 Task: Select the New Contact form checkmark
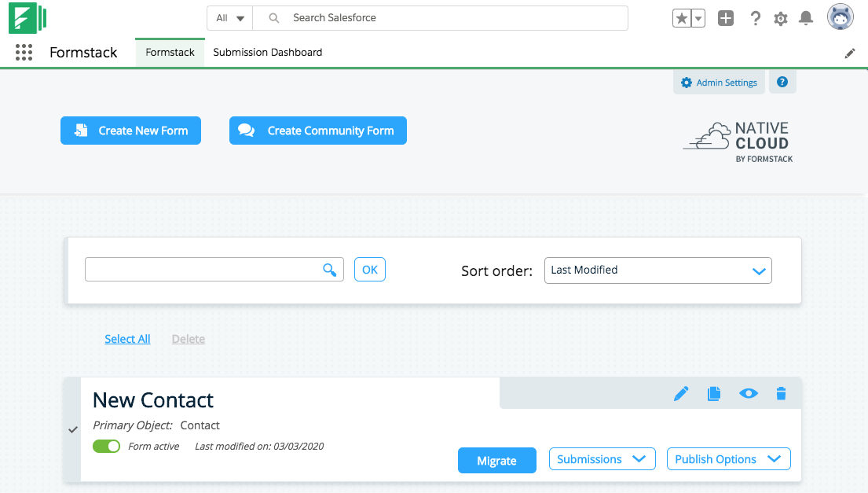pyautogui.click(x=73, y=429)
